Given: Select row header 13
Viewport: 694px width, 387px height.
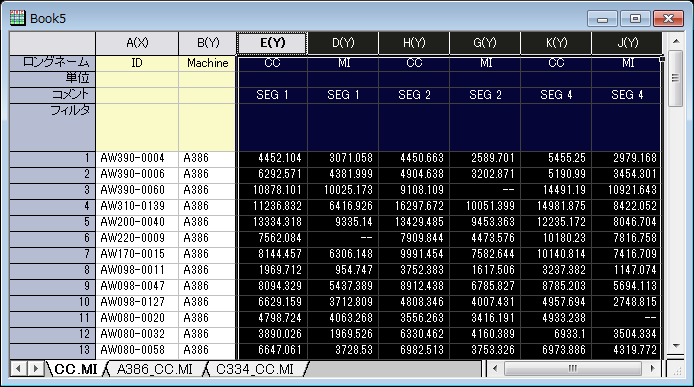Looking at the screenshot, I should pos(52,350).
